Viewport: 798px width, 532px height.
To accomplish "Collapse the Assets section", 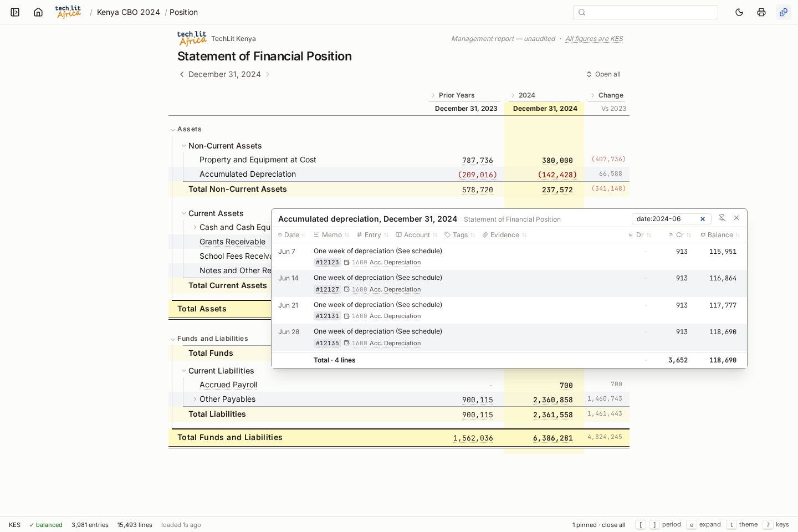I will pyautogui.click(x=173, y=130).
